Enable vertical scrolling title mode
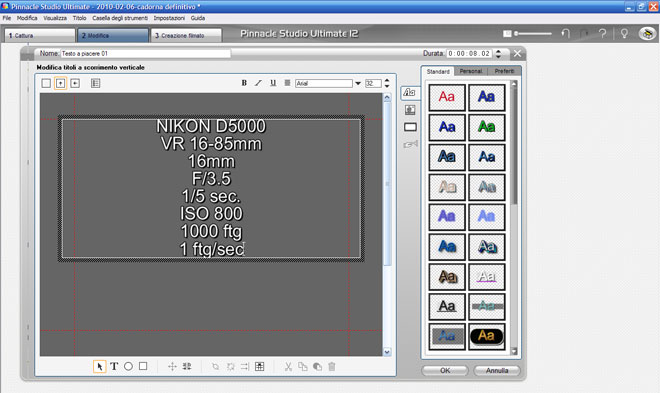Image resolution: width=660 pixels, height=393 pixels. 60,83
